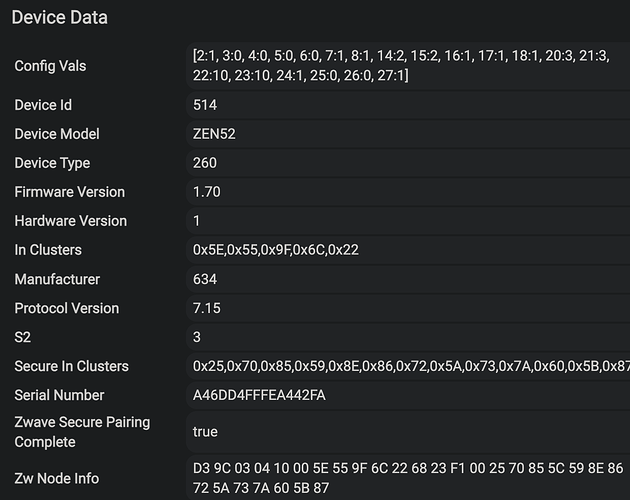Click the Config Vals label
Image resolution: width=630 pixels, height=500 pixels.
tap(50, 66)
